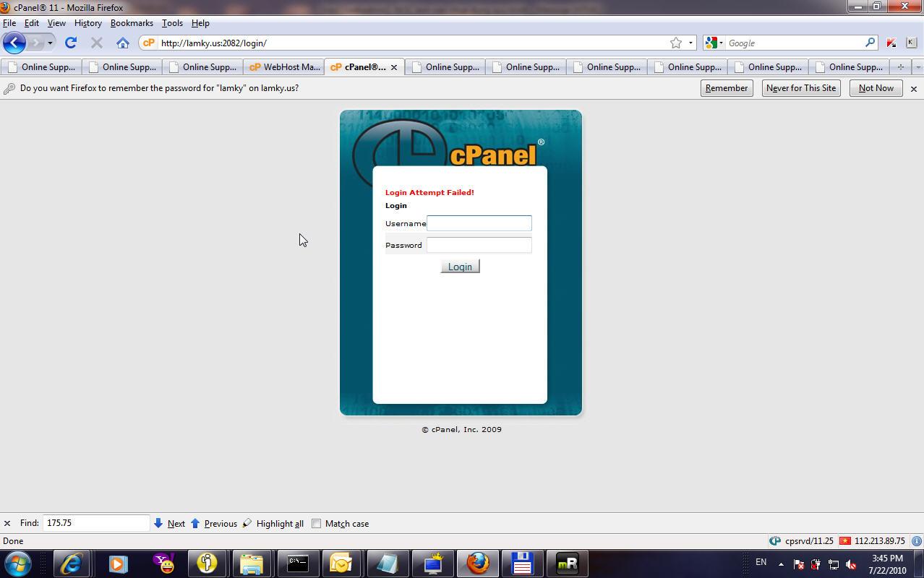
Task: Click the 112.213.89.75 status text
Action: [x=880, y=540]
